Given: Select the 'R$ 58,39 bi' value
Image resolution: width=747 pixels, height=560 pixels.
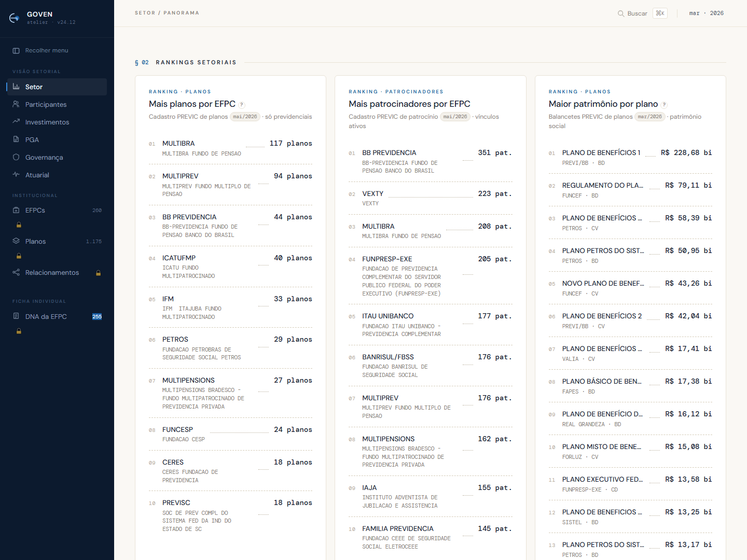Looking at the screenshot, I should pyautogui.click(x=688, y=218).
